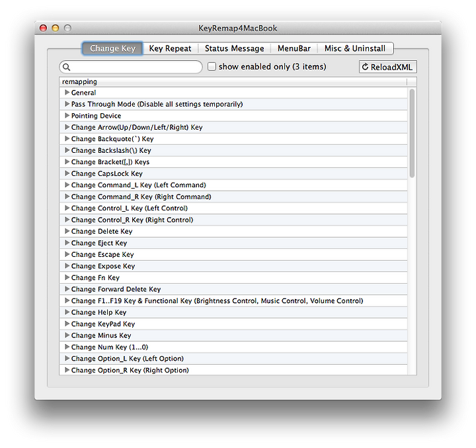Expand Pass Through Mode disclosure triangle
Viewport: 476px width, 448px height.
[67, 104]
